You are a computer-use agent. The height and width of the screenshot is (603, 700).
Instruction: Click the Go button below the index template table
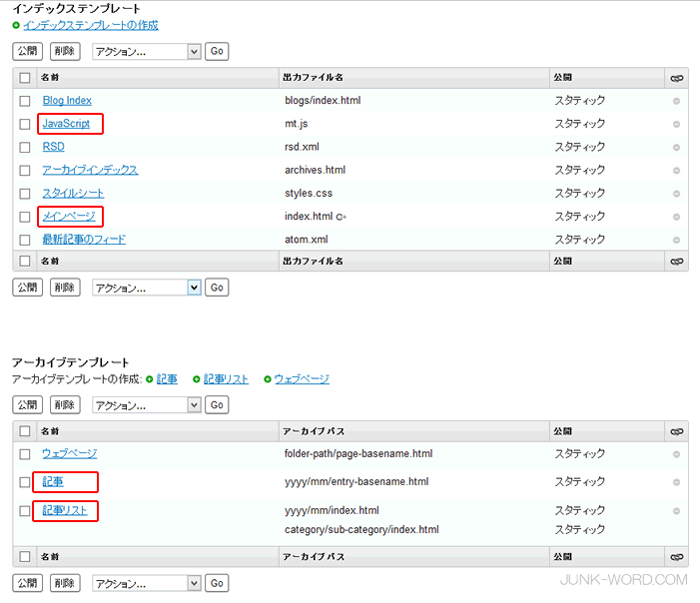click(217, 288)
